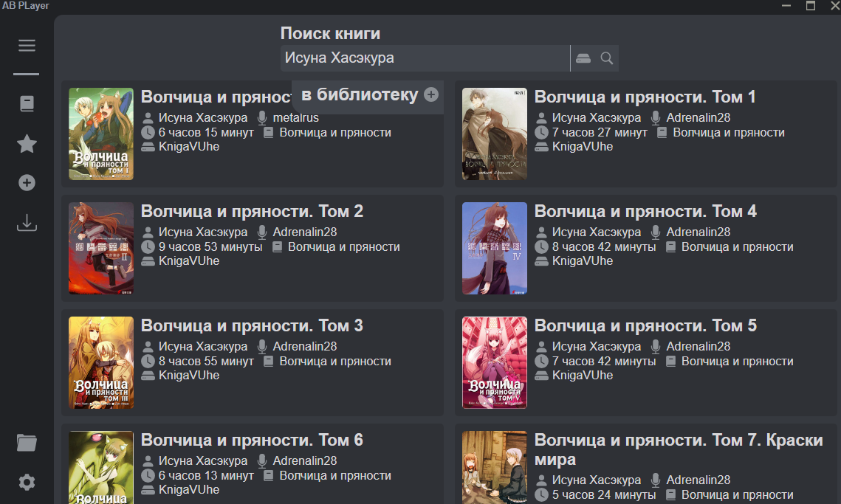Open favorites star icon in sidebar

tap(27, 144)
